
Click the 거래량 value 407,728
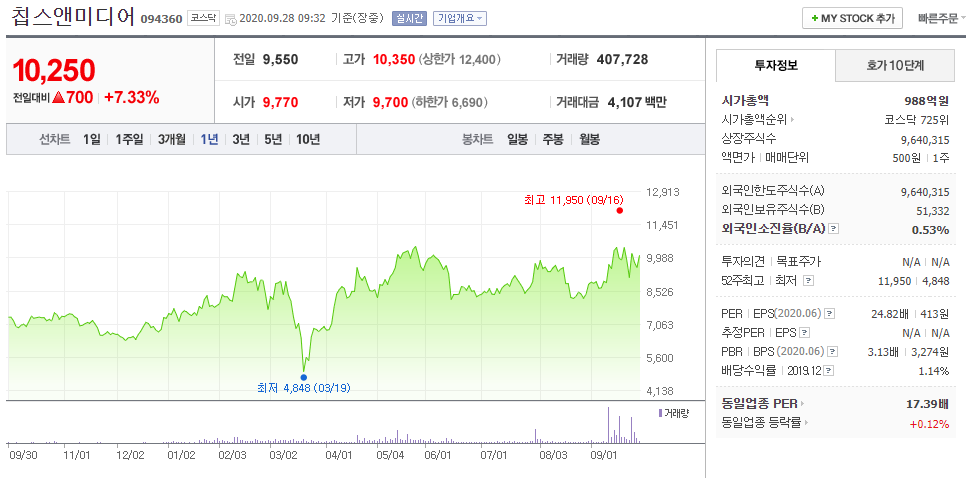coord(622,60)
